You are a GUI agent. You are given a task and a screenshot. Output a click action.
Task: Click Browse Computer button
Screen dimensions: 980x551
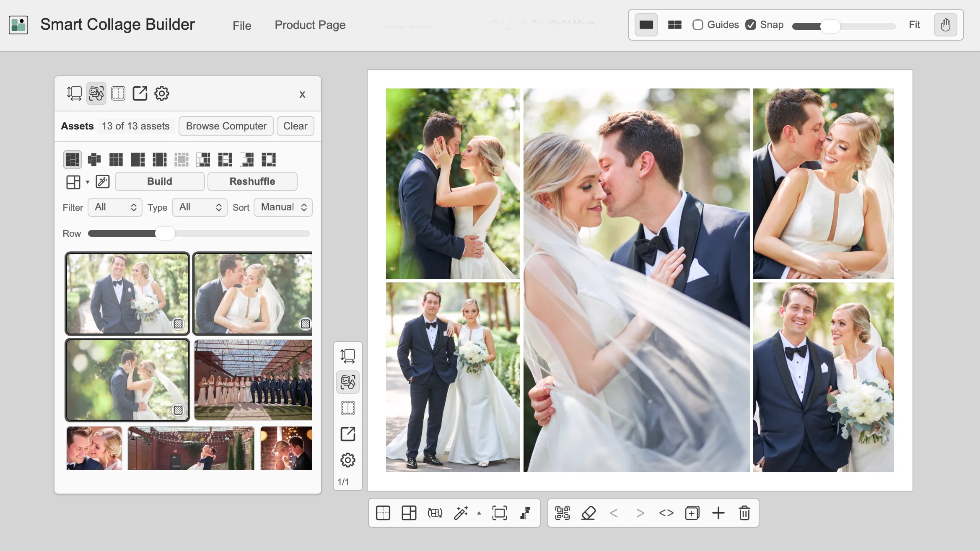point(226,126)
